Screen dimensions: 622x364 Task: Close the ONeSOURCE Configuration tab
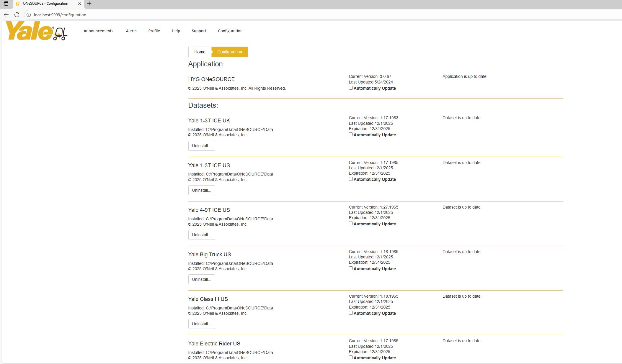[x=79, y=4]
